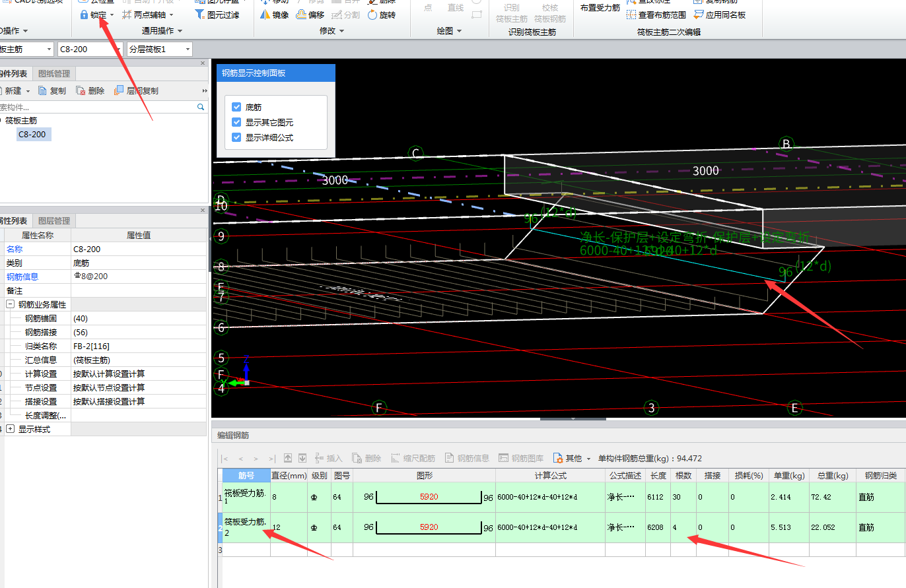Viewport: 906px width, 588px height.
Task: Open 钢筋信息 in the rebar editor
Action: coord(467,458)
